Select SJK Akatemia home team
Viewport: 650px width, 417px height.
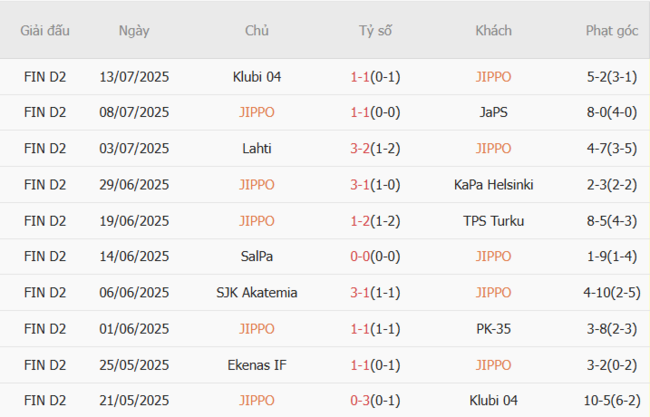pos(256,292)
